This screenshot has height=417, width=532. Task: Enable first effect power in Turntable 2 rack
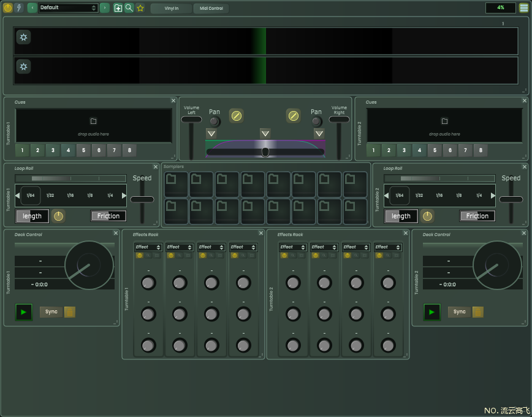tap(284, 255)
